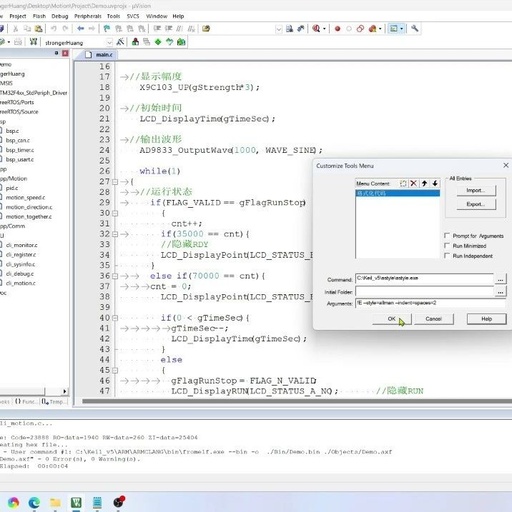512x512 pixels.
Task: Toggle a bookmark on the current line
Action: pyautogui.click(x=107, y=29)
